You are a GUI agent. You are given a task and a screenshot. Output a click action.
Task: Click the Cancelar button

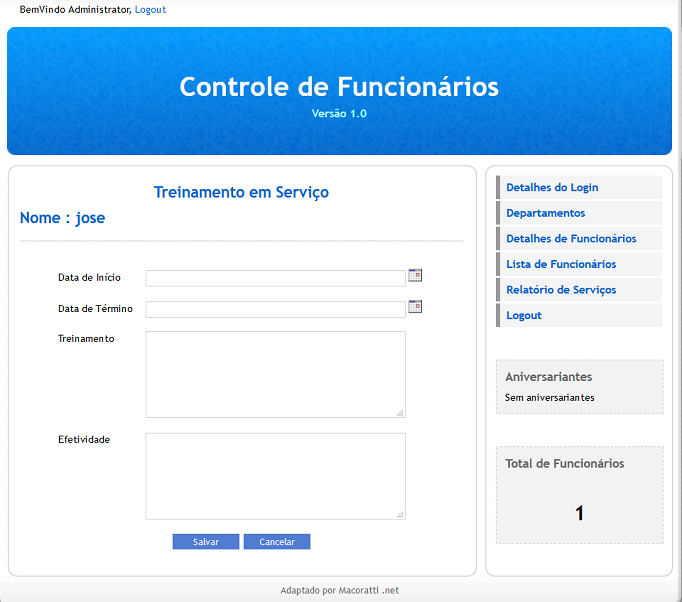pyautogui.click(x=277, y=542)
